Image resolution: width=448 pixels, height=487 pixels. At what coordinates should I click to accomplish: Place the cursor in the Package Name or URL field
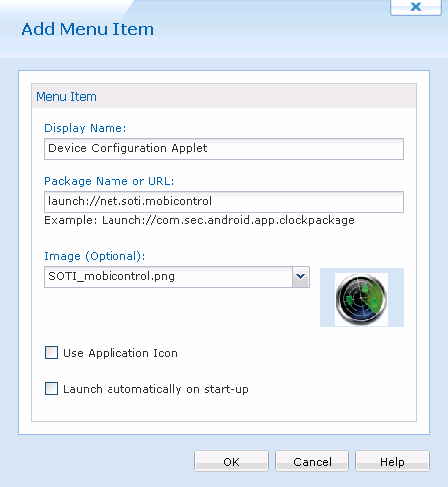[224, 202]
